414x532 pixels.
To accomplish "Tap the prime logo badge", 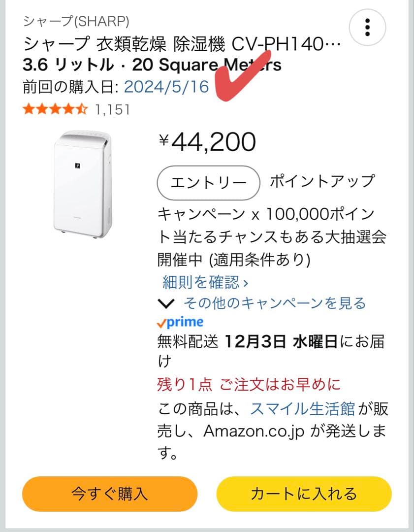I will tap(180, 323).
